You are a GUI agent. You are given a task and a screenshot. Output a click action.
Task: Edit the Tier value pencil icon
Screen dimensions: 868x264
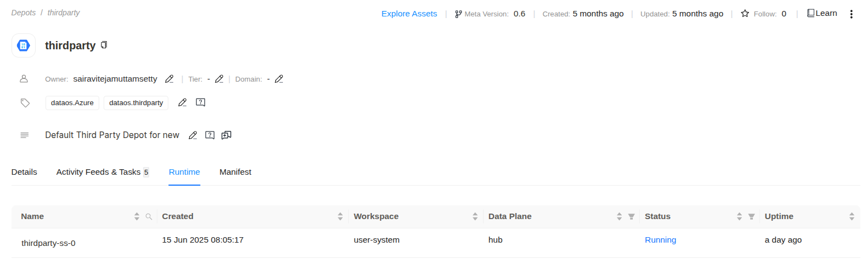[219, 79]
